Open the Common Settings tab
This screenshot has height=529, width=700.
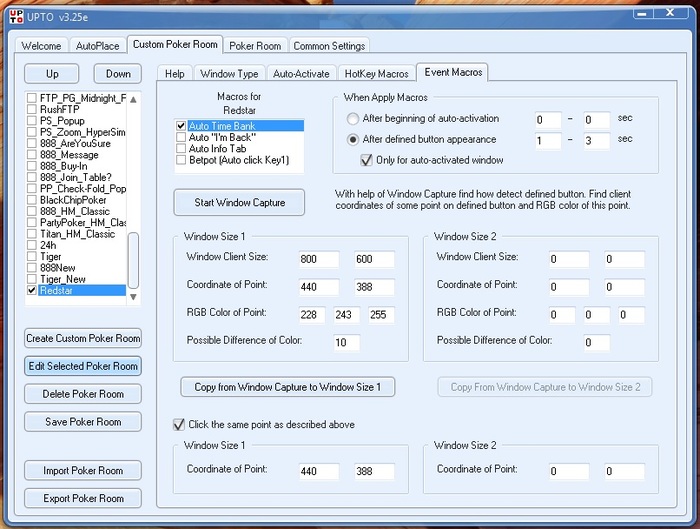[329, 46]
